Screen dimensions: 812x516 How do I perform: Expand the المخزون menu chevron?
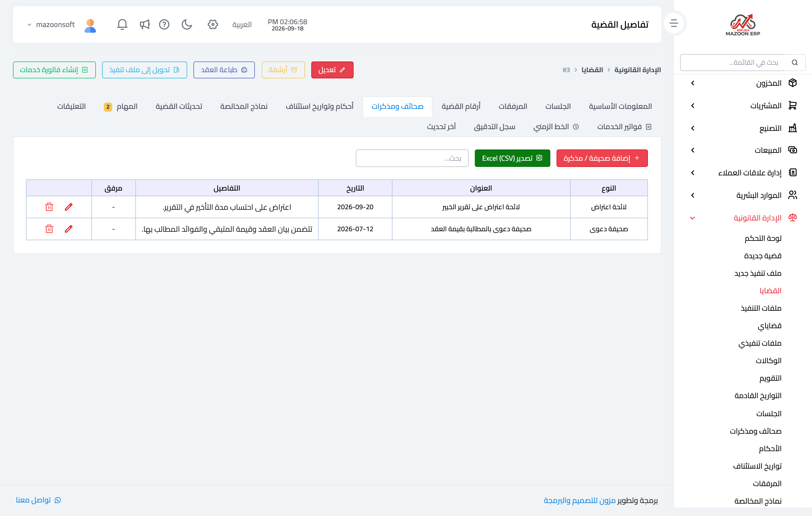coord(693,83)
